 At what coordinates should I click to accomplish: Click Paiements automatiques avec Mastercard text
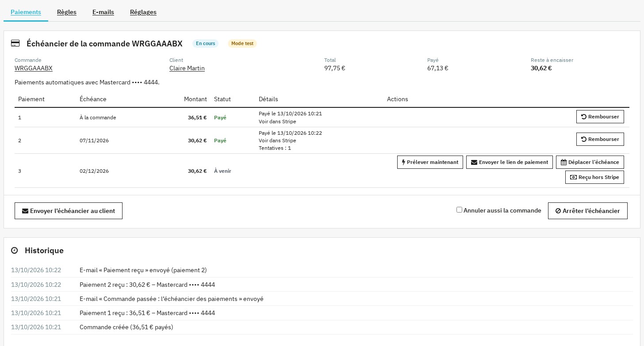(87, 82)
